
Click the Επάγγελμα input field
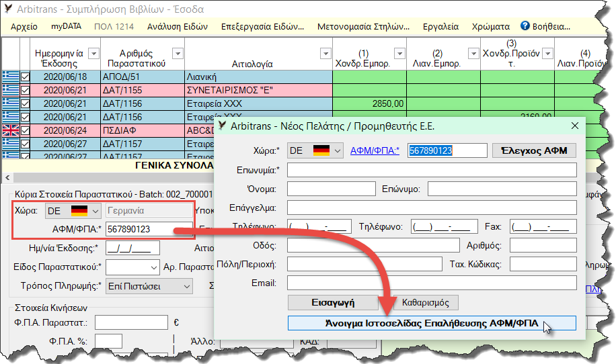coord(432,208)
